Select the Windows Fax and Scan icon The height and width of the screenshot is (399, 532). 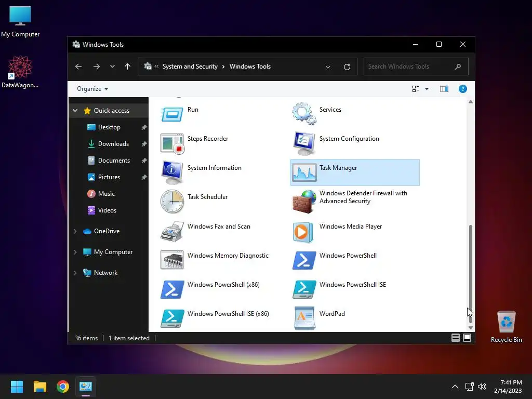click(x=172, y=231)
